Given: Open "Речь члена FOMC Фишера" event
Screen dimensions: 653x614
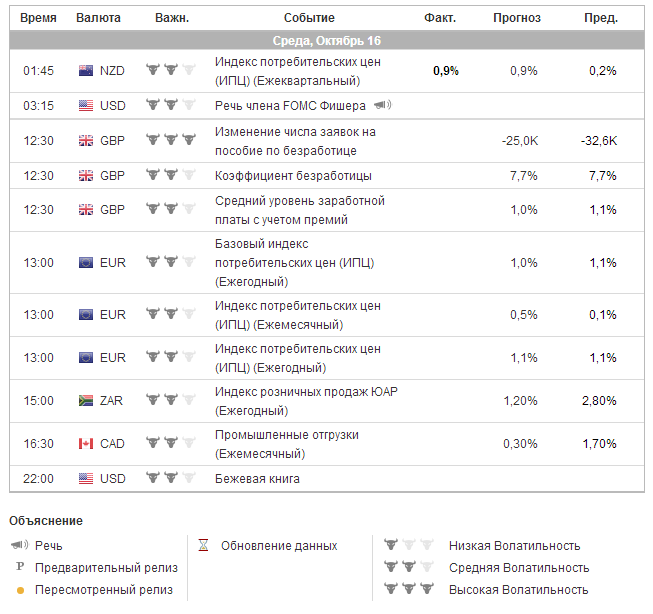Looking at the screenshot, I should pos(290,105).
